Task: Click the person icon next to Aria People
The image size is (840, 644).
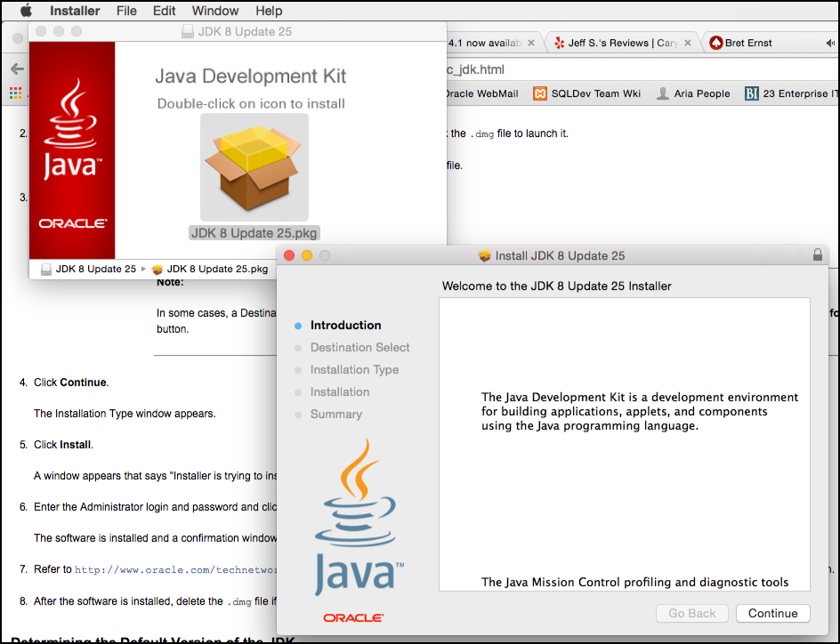Action: pos(663,93)
